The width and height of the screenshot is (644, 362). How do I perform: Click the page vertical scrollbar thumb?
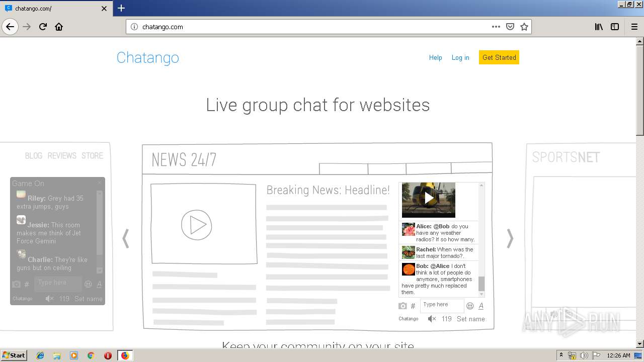640,90
